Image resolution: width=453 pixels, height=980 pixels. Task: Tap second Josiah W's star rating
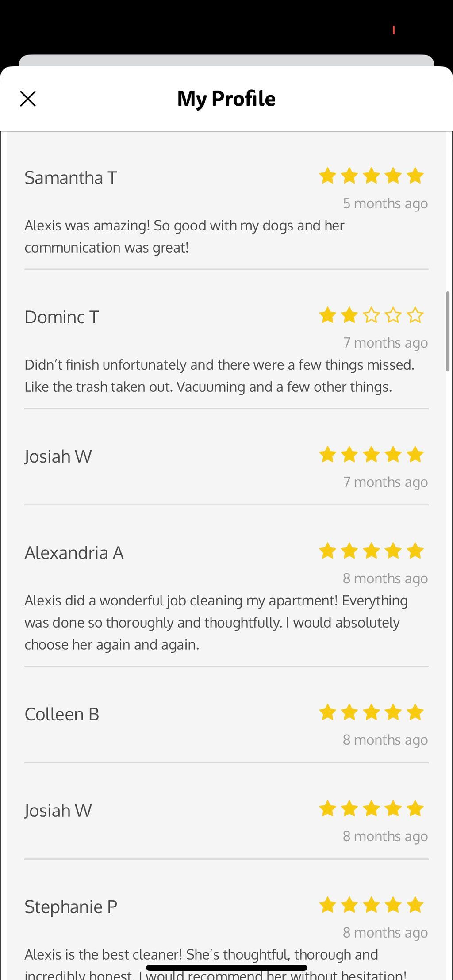point(371,809)
